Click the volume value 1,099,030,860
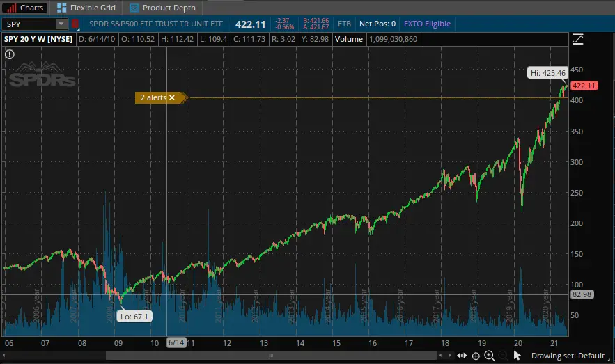 click(393, 39)
